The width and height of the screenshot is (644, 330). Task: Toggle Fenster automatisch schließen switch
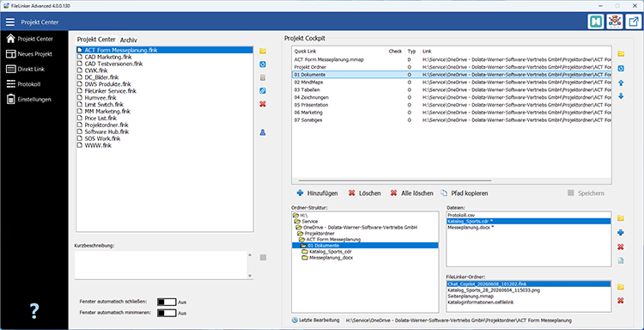[167, 302]
